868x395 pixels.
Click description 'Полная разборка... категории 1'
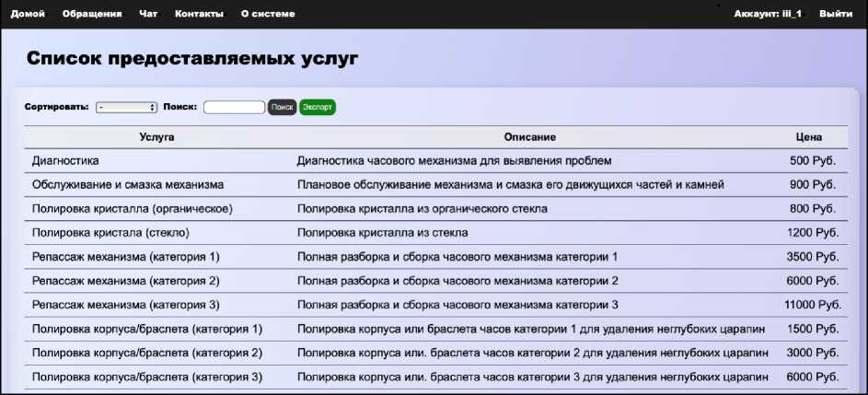(457, 257)
